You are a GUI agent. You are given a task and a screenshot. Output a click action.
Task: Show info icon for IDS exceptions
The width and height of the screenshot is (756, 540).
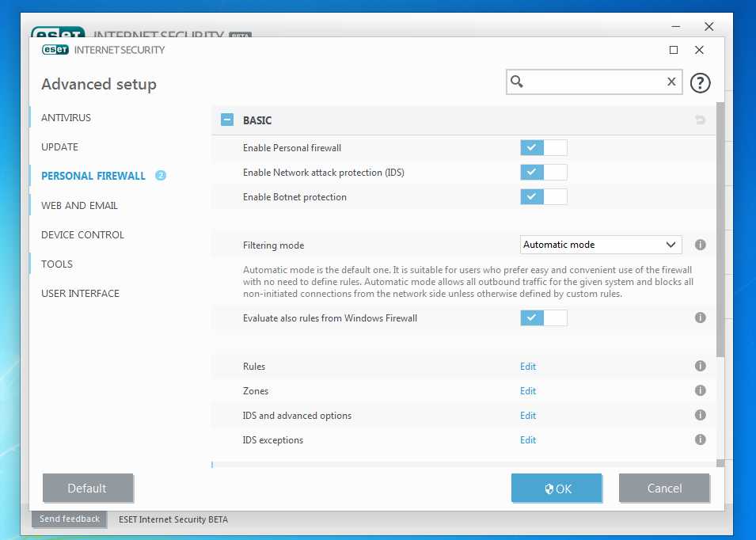click(700, 439)
